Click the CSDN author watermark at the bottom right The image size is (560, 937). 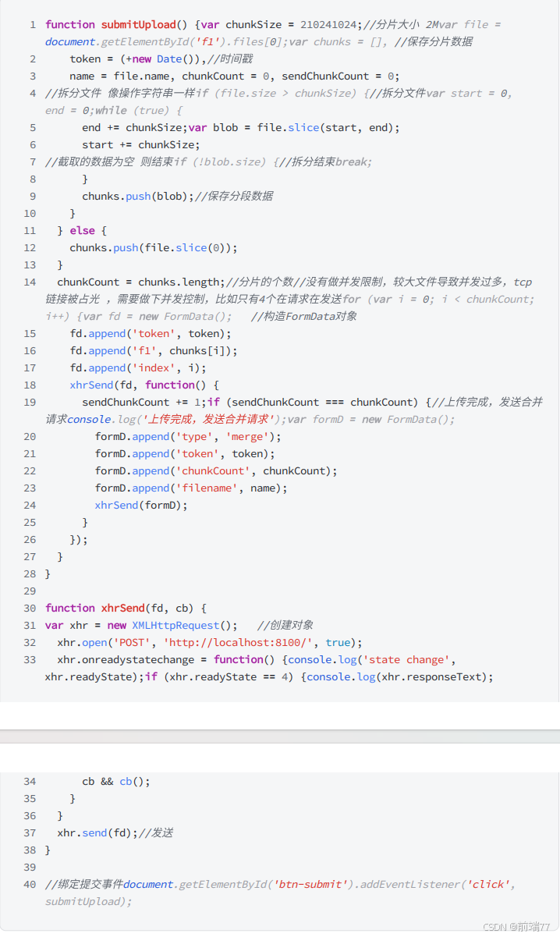pyautogui.click(x=517, y=927)
